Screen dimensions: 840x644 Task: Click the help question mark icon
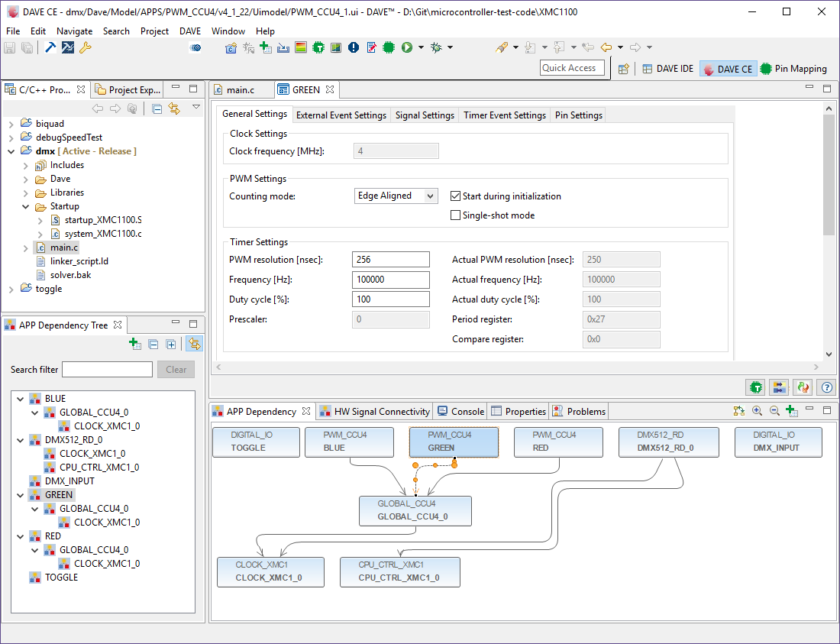825,387
